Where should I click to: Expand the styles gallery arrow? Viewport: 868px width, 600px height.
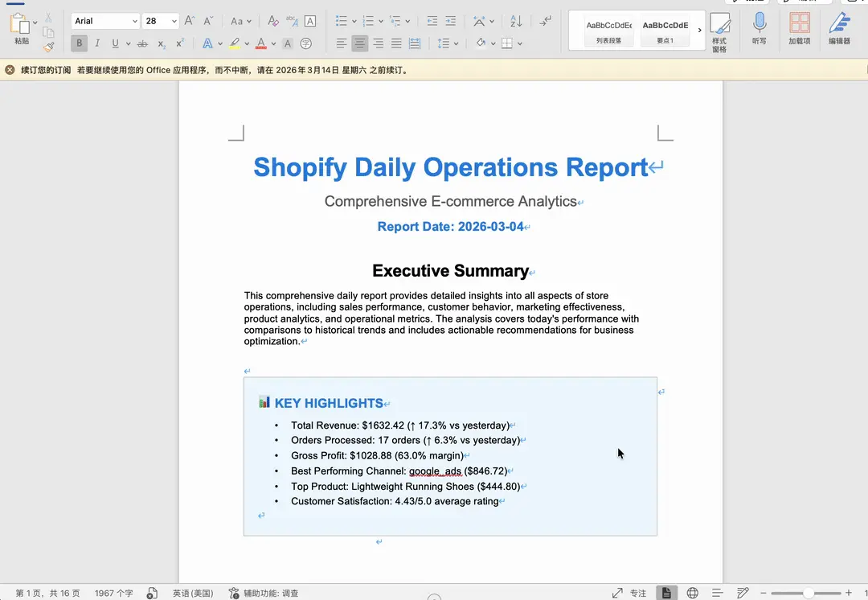699,31
